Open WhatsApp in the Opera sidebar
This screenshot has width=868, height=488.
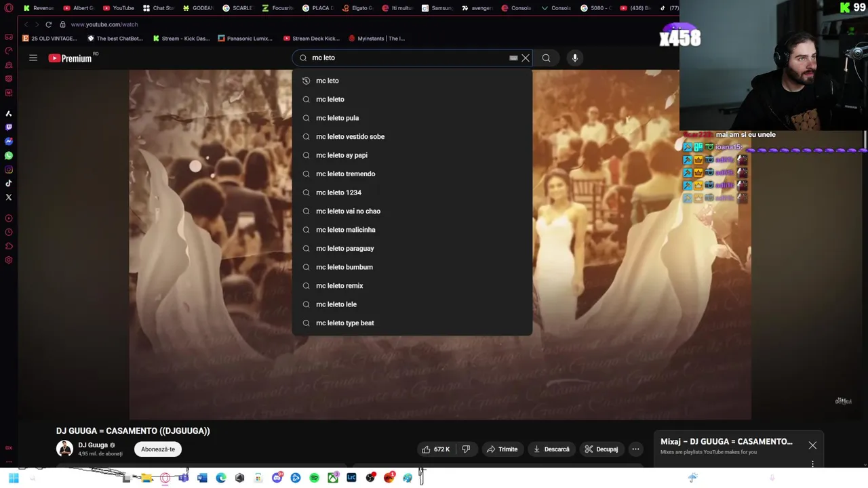pyautogui.click(x=9, y=156)
